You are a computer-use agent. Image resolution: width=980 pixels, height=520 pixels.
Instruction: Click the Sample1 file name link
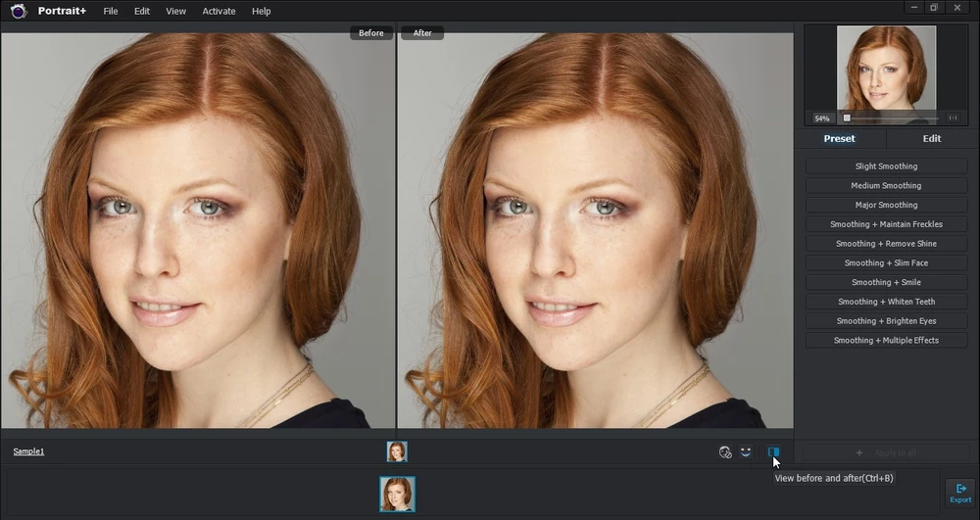coord(28,451)
